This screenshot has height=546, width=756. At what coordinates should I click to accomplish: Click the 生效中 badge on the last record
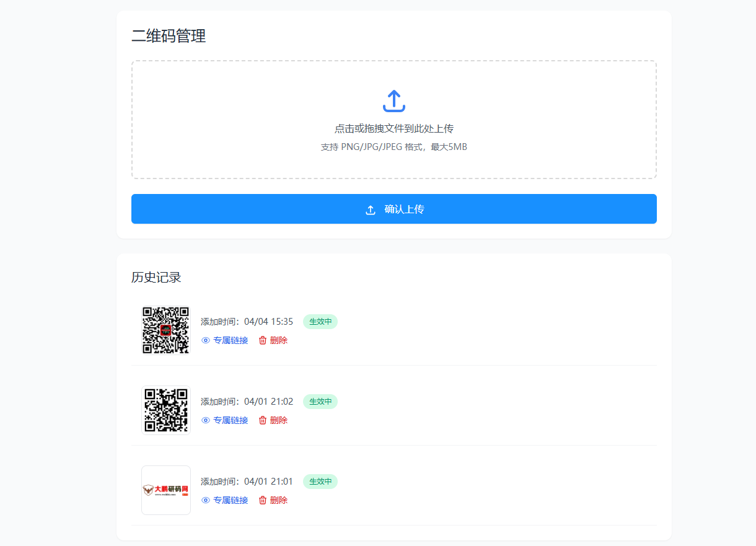pos(320,482)
